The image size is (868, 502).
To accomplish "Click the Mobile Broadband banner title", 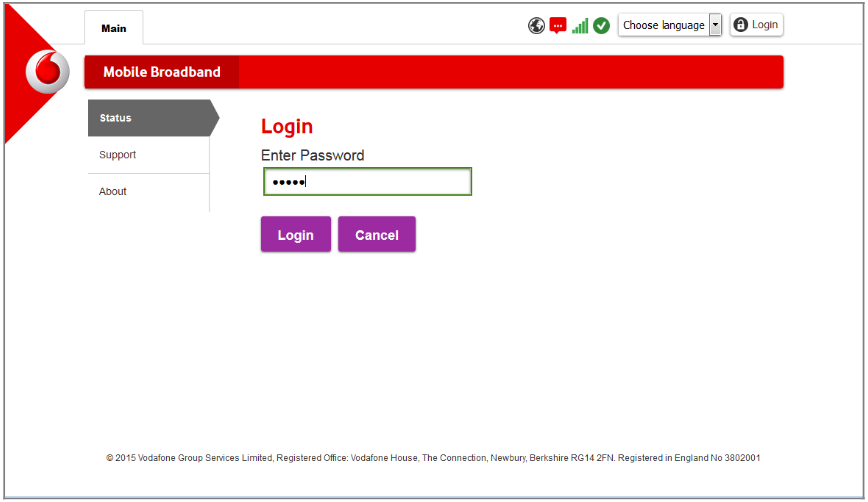I will 162,72.
